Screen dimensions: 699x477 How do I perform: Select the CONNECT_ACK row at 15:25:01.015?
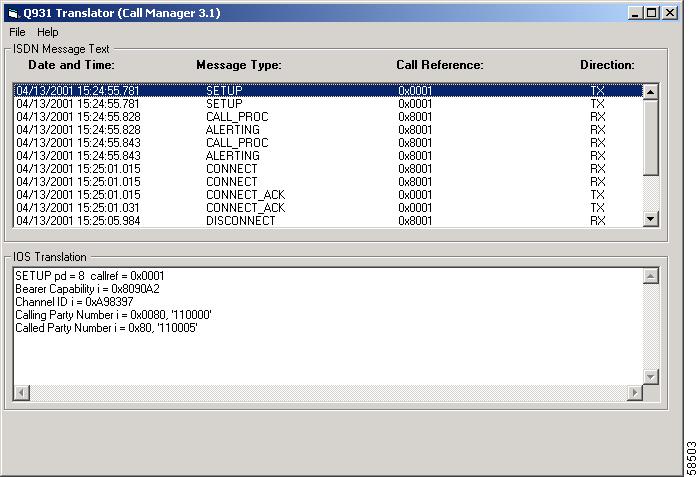pos(328,195)
